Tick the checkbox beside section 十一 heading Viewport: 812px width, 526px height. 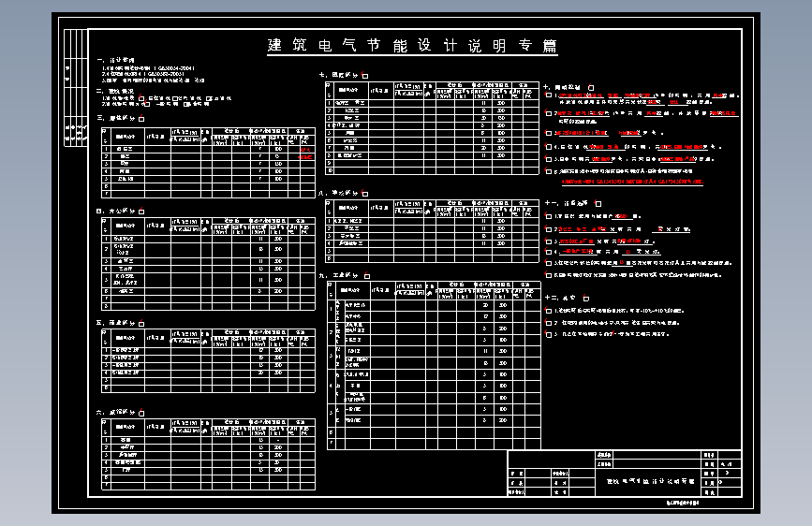click(x=598, y=203)
